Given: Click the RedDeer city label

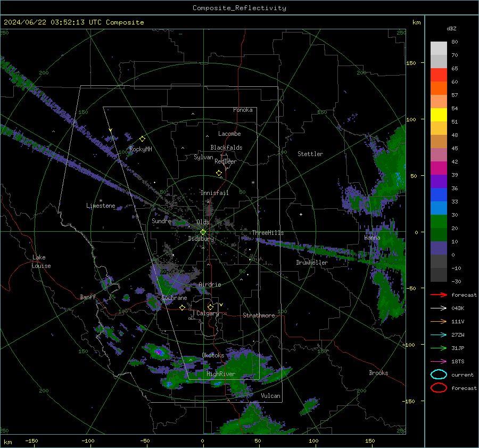Looking at the screenshot, I should coord(226,161).
